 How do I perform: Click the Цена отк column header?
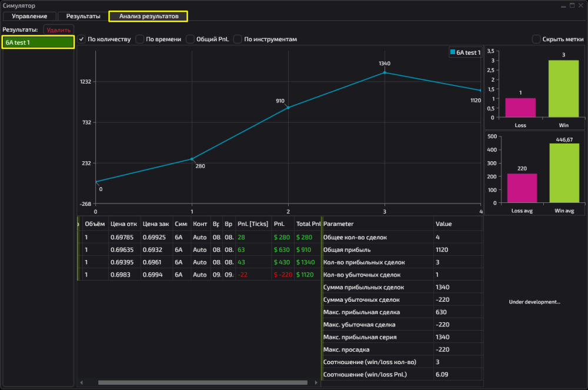tap(124, 224)
